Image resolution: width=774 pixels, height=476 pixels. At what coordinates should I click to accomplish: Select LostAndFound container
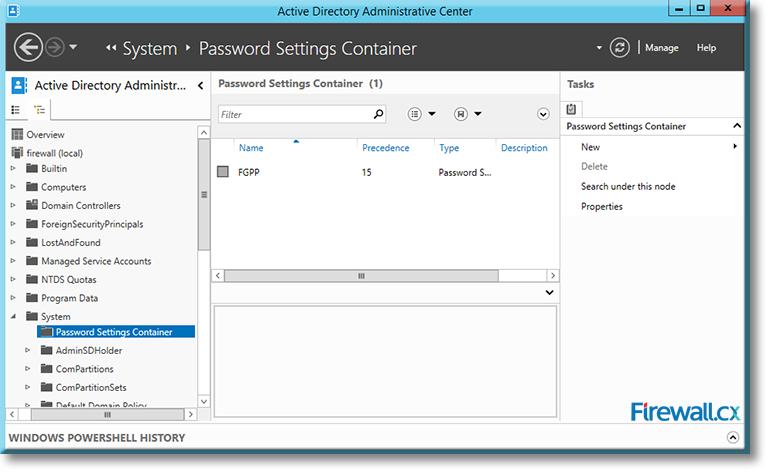[71, 242]
